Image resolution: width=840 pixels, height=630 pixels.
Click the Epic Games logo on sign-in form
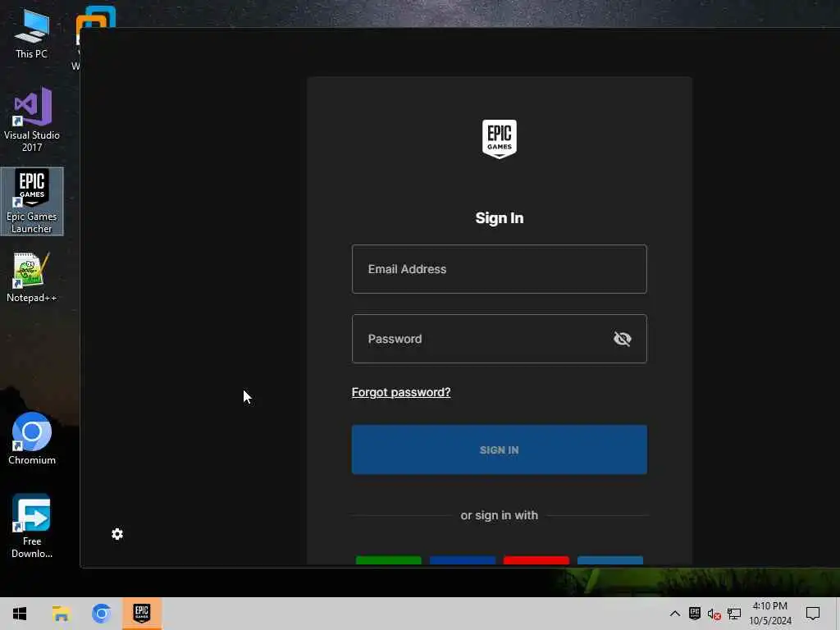pos(499,139)
